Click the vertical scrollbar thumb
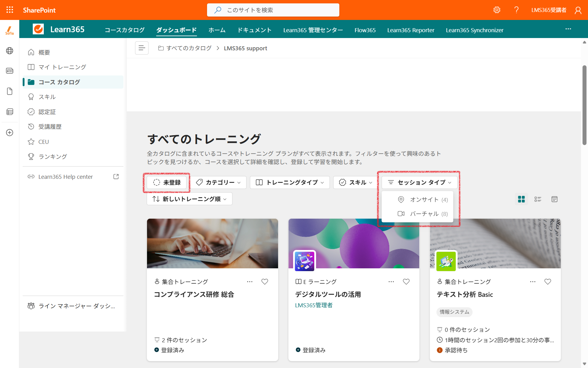 [584, 105]
